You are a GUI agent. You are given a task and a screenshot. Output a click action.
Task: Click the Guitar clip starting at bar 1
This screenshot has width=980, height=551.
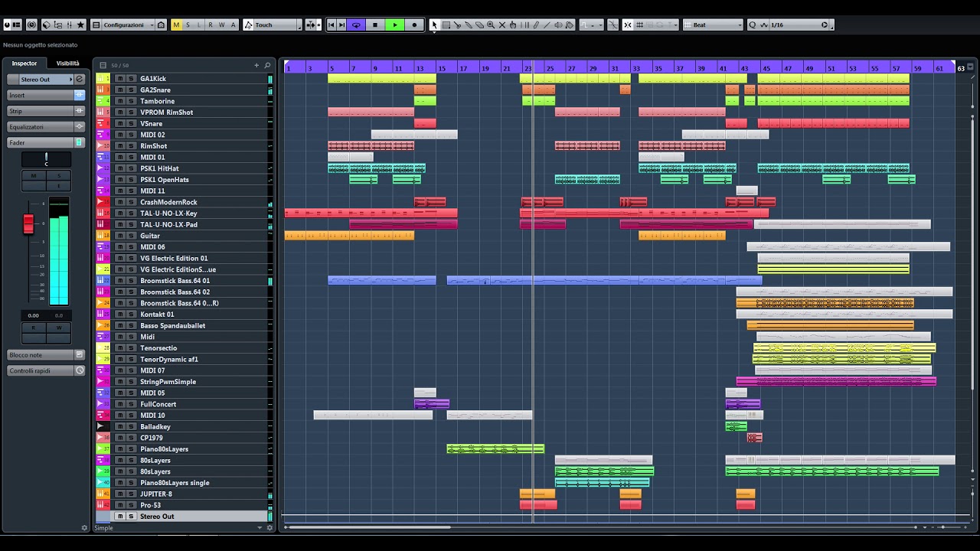point(349,236)
